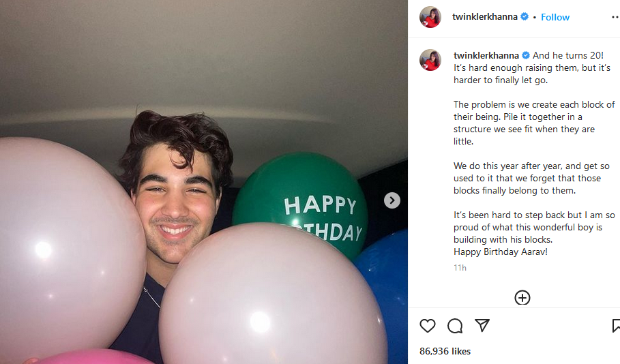Click the 11h timestamp under the caption
This screenshot has height=364, width=620.
[x=460, y=268]
